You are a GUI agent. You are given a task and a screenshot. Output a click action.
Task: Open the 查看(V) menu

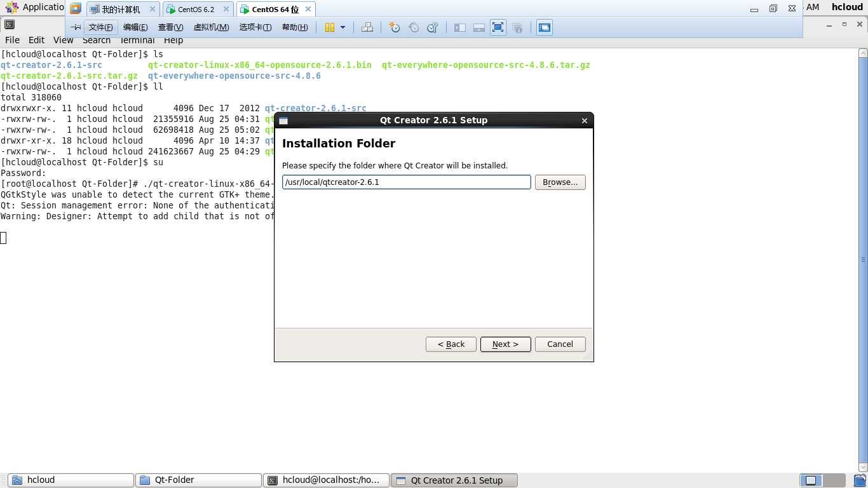(x=170, y=27)
